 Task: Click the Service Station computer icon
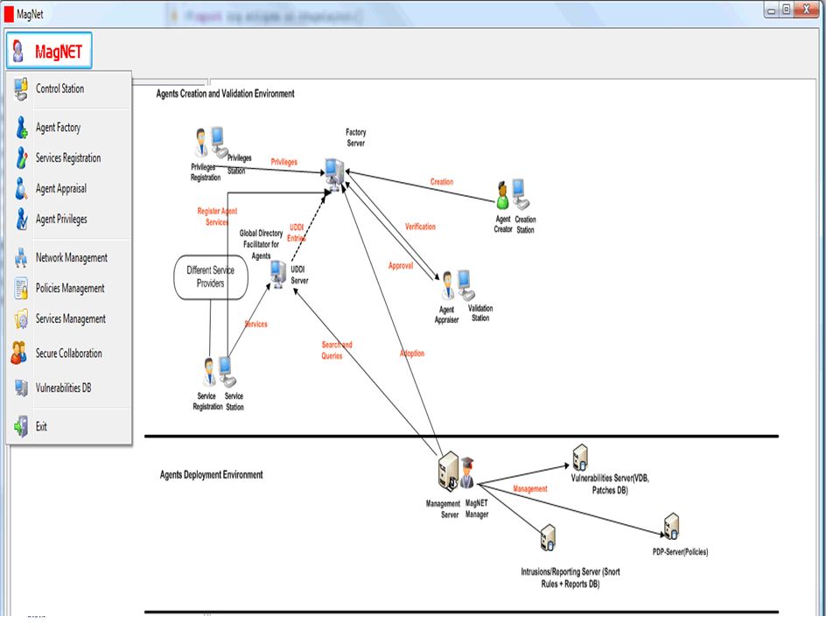tap(227, 371)
